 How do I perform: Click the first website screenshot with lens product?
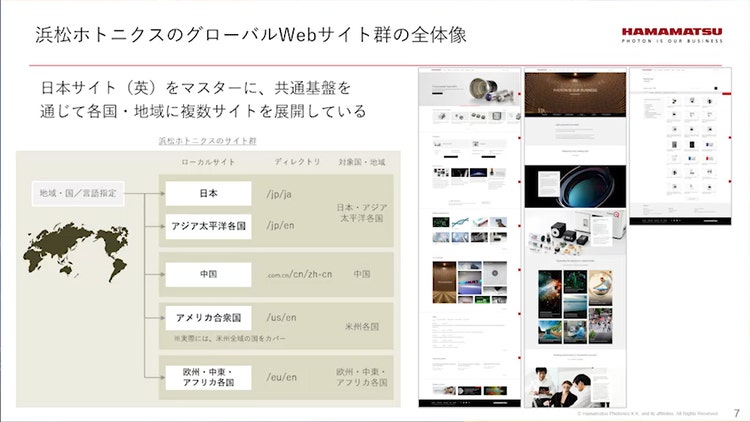(x=470, y=237)
